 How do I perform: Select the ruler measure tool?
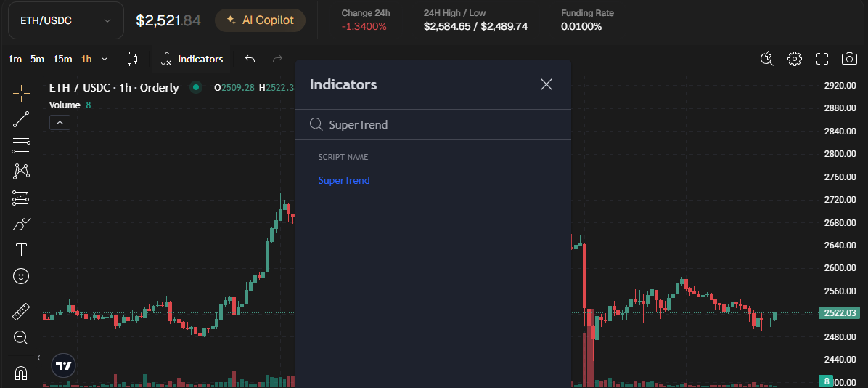coord(21,312)
